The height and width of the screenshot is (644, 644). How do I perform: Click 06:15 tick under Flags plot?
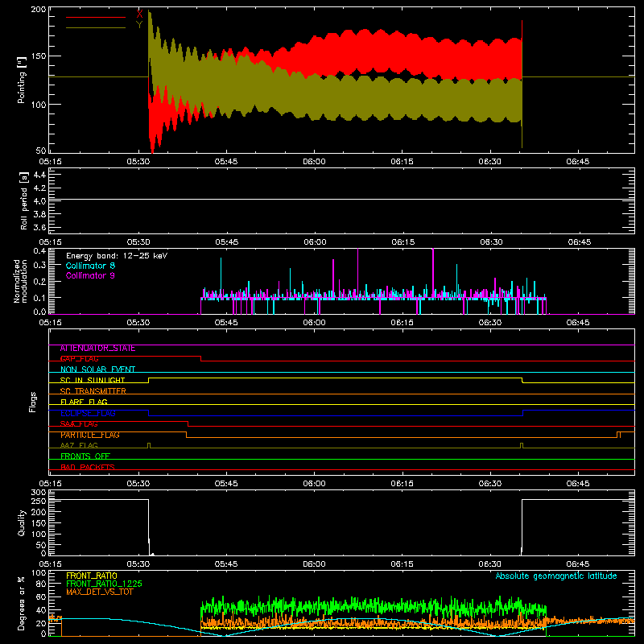coord(402,484)
